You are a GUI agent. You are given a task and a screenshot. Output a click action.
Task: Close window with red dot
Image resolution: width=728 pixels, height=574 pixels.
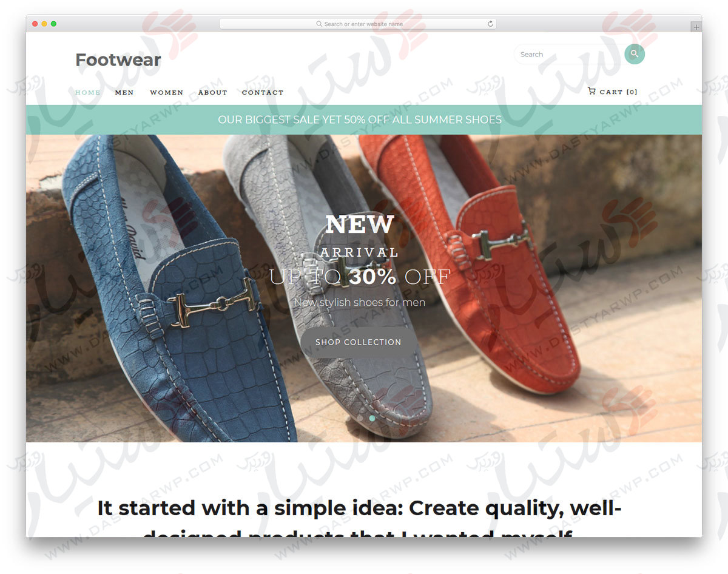click(x=35, y=24)
